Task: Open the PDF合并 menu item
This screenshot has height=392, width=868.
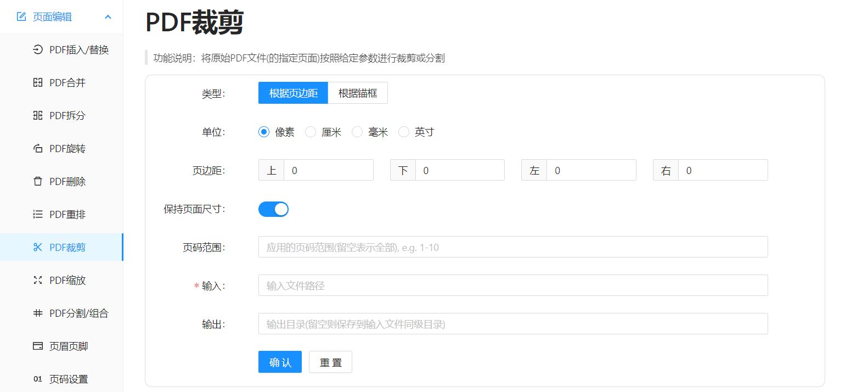Action: (61, 82)
